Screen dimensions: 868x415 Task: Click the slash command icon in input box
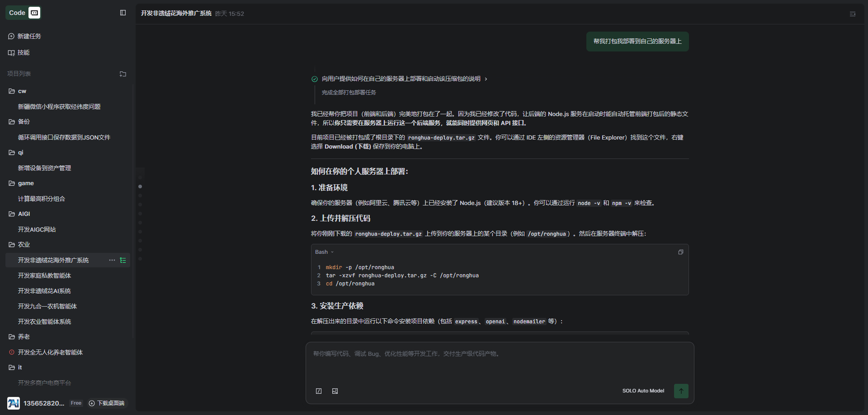[x=319, y=391]
